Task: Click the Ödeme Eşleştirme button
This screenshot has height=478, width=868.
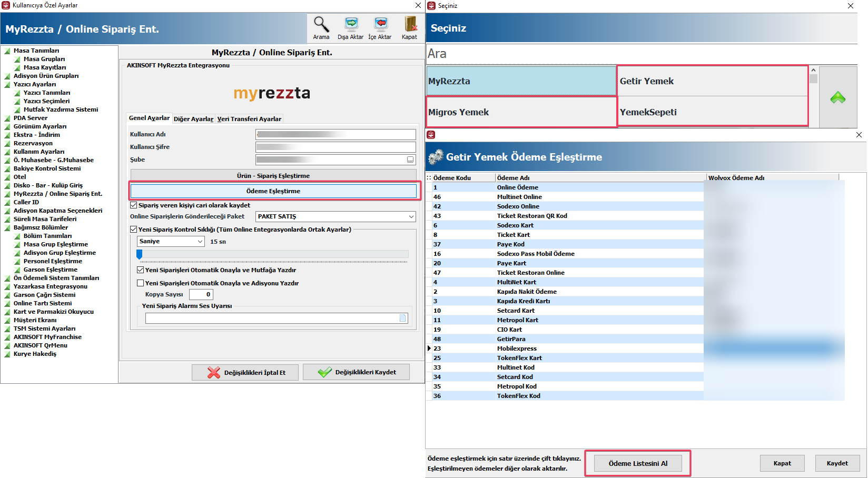Action: point(273,191)
